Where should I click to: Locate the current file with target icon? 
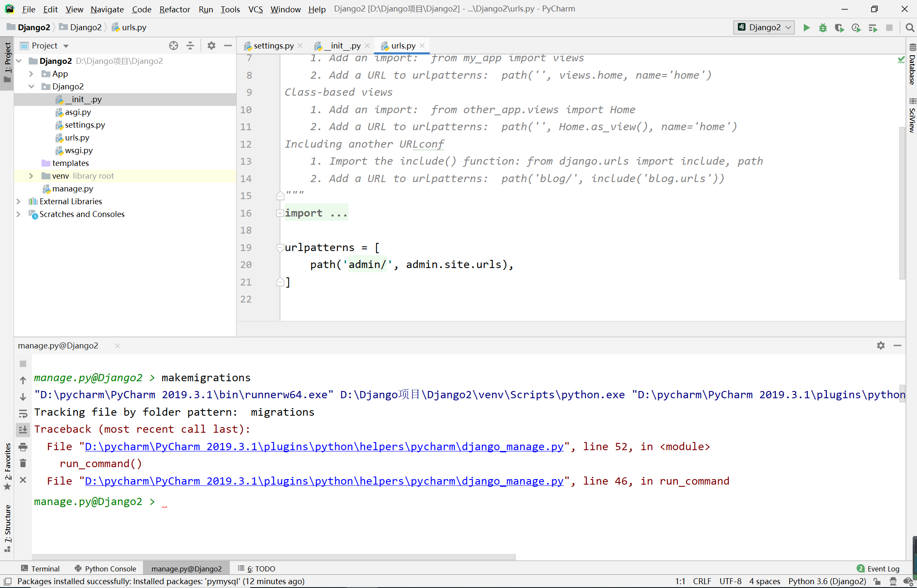coord(173,46)
